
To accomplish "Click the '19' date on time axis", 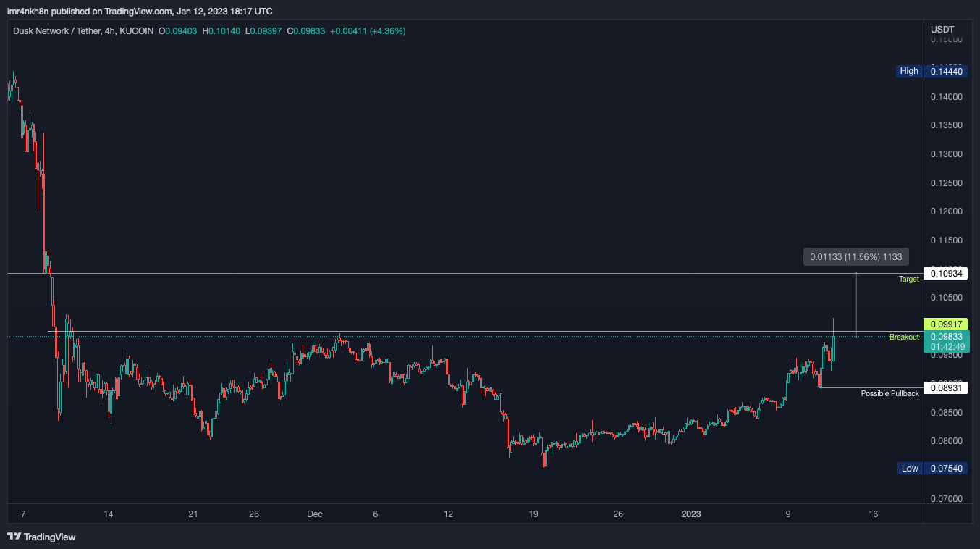I will pyautogui.click(x=533, y=514).
